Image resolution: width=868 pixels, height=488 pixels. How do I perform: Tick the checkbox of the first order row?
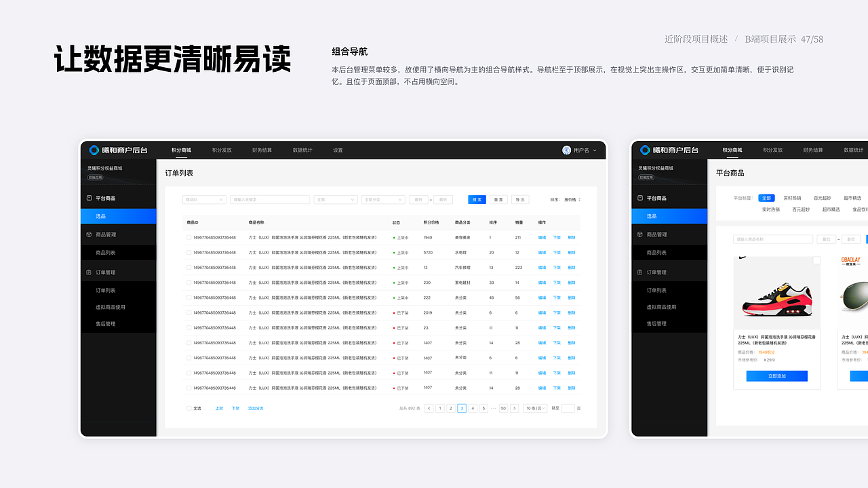click(189, 237)
